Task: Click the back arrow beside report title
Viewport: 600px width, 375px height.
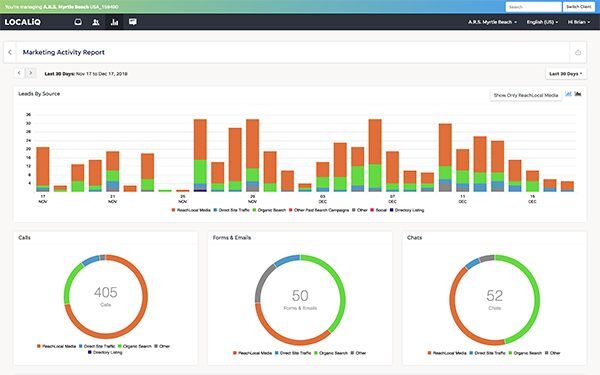Action: click(10, 52)
